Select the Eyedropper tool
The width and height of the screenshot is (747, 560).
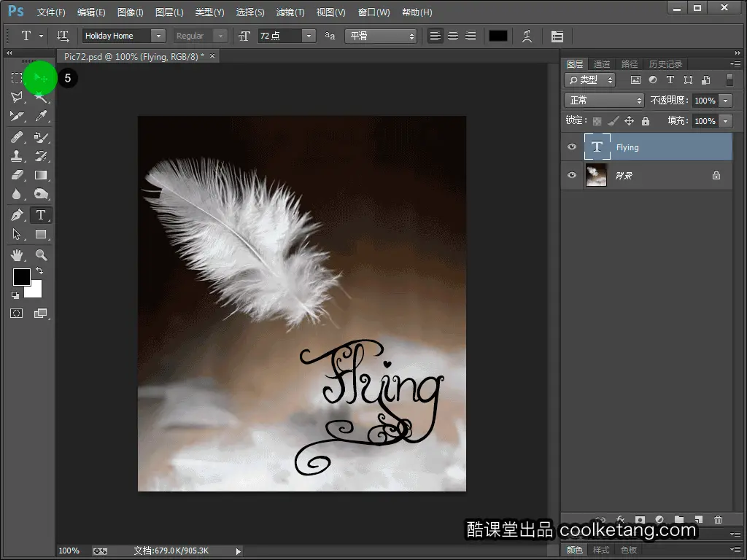[x=41, y=116]
